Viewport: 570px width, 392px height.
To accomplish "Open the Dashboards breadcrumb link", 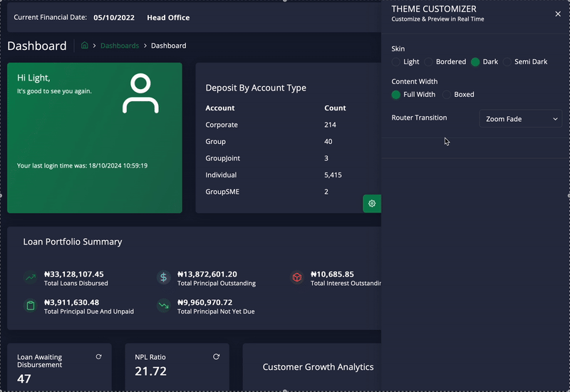I will [120, 46].
